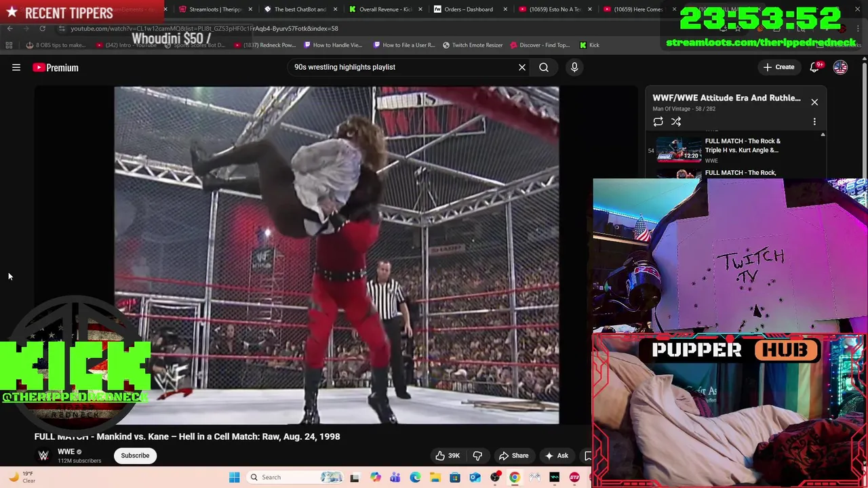The image size is (868, 488).
Task: Open the account avatar menu
Action: point(840,67)
